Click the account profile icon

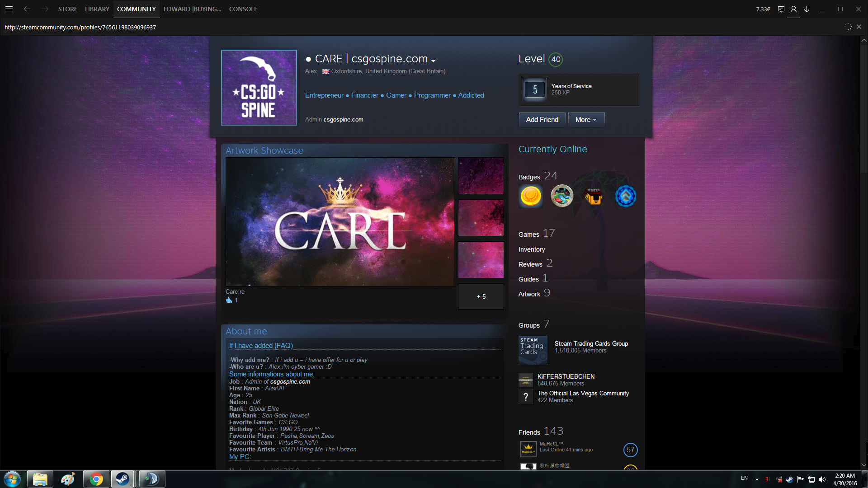point(793,9)
